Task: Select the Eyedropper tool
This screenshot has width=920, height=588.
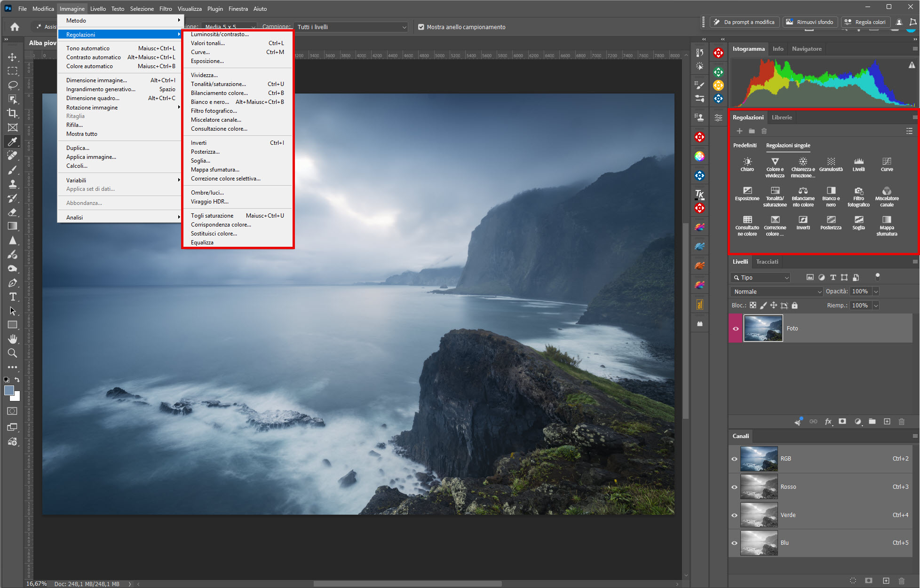Action: coord(13,141)
